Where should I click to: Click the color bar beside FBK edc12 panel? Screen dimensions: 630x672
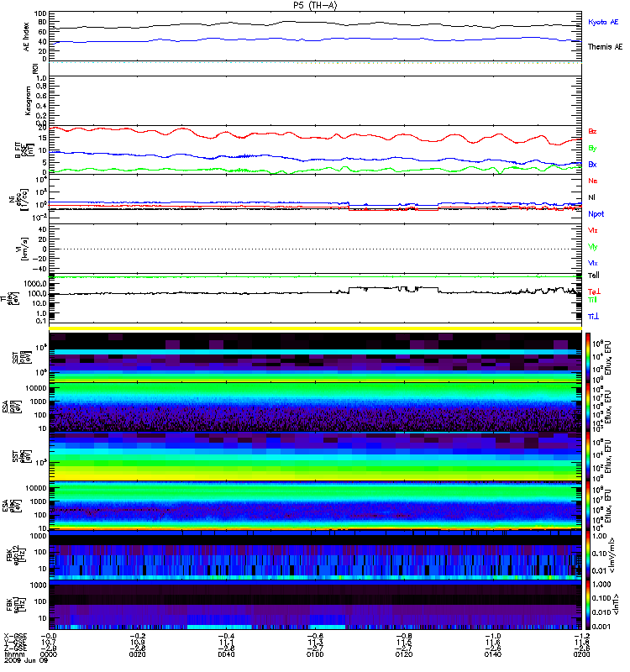point(588,555)
